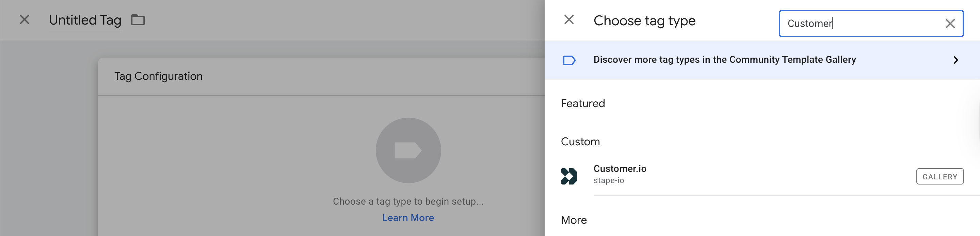
Task: Click the Untitled Tag name field
Action: click(85, 20)
